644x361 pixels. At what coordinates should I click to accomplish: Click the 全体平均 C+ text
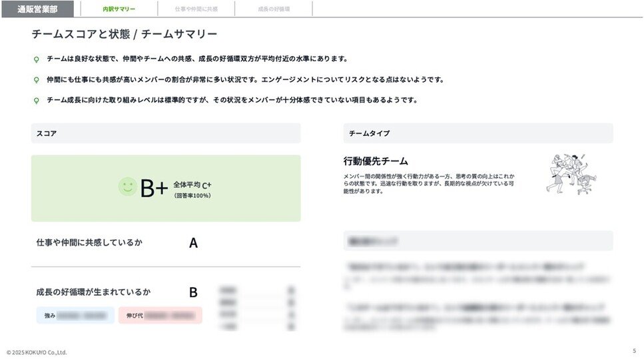[192, 184]
